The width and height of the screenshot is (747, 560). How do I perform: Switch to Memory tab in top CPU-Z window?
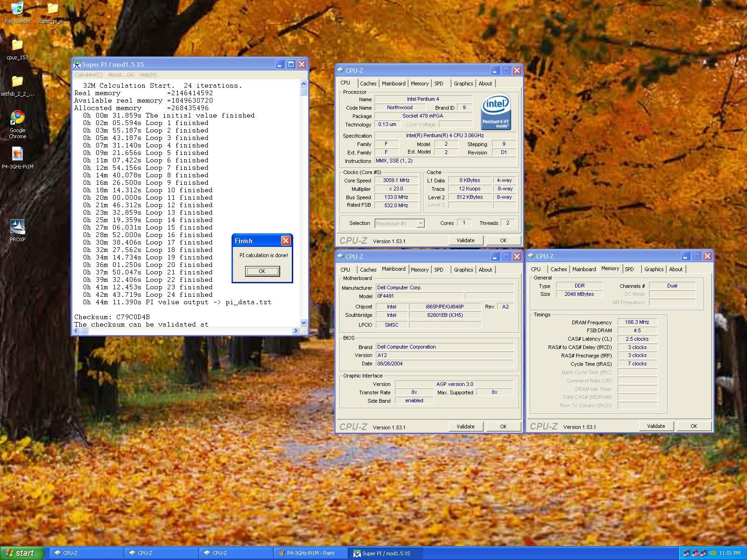(x=419, y=84)
